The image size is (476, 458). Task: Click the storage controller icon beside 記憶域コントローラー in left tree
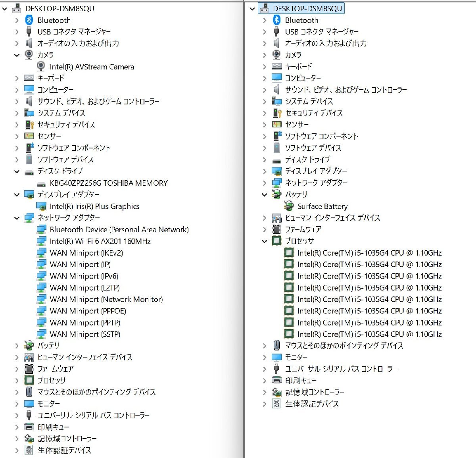29,438
